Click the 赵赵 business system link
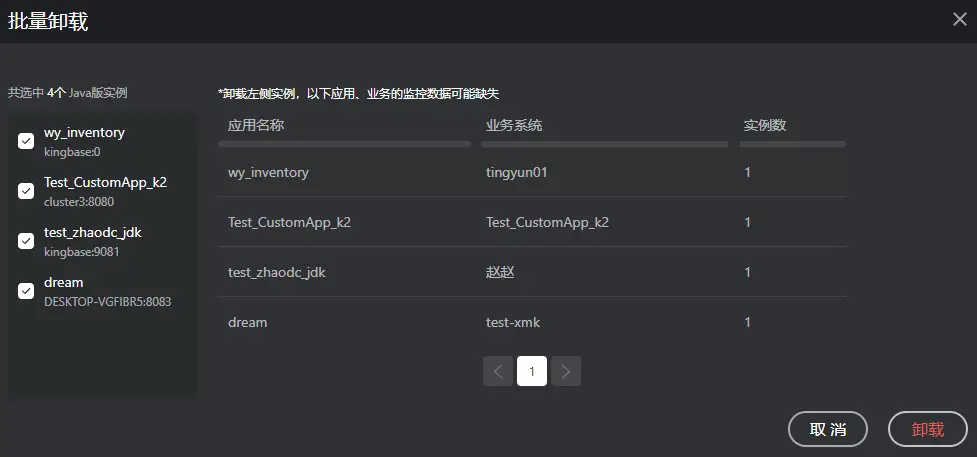The height and width of the screenshot is (457, 977). tap(500, 272)
